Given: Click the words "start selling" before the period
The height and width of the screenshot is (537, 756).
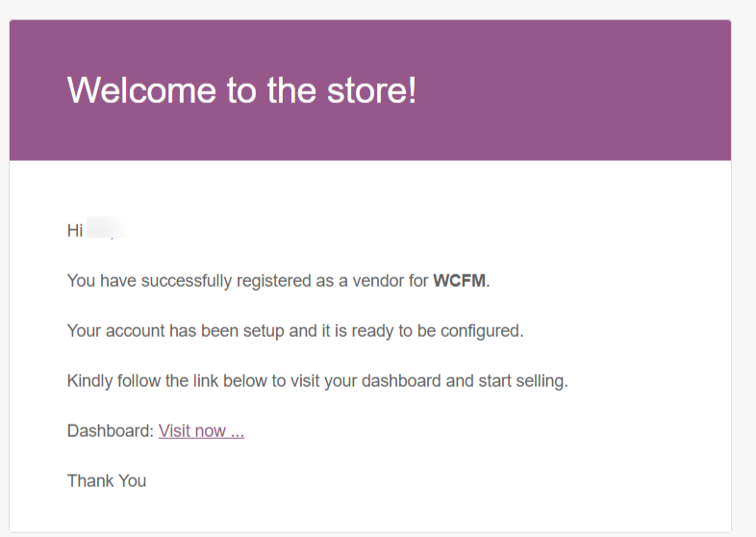Looking at the screenshot, I should (x=521, y=381).
